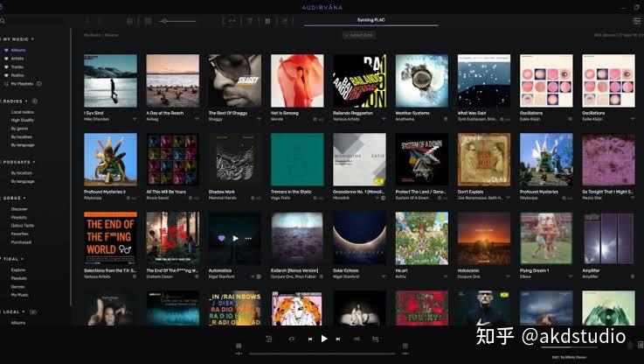Browse podcasts By location
The height and width of the screenshot is (364, 644).
(x=21, y=173)
